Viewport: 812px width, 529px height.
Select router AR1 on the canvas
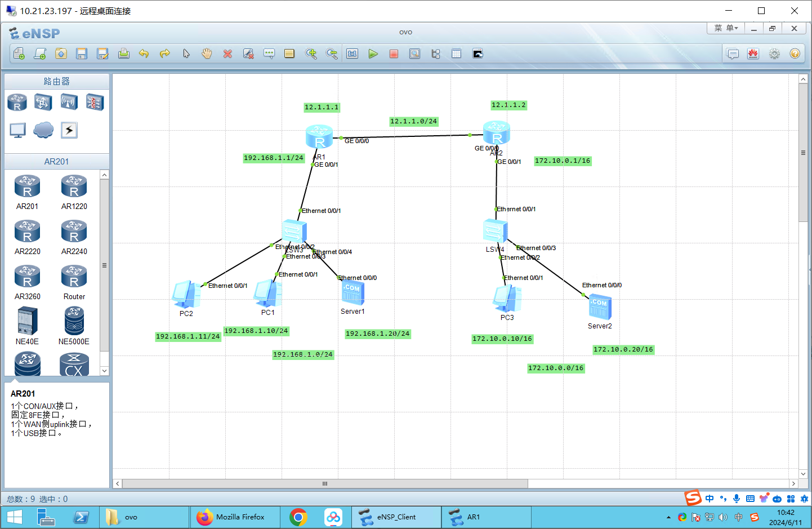pyautogui.click(x=319, y=137)
